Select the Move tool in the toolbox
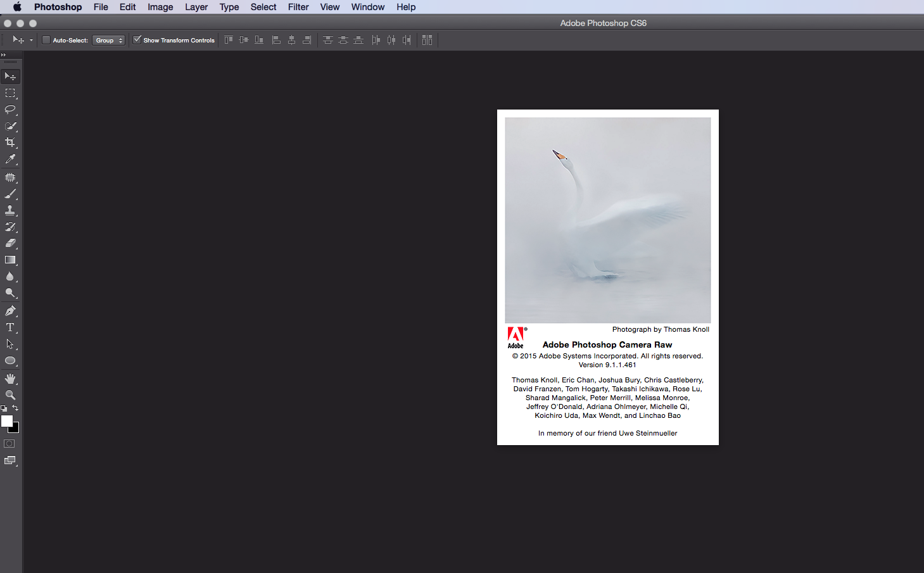 10,77
